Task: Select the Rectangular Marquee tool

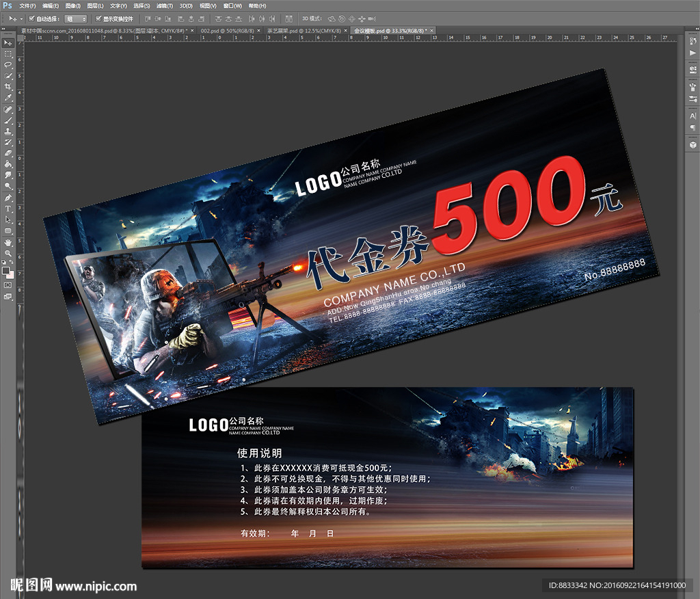Action: [x=8, y=54]
